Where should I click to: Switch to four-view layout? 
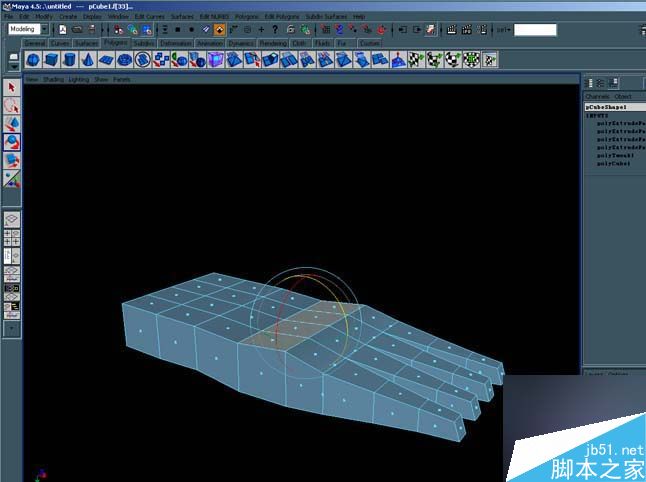tap(12, 238)
